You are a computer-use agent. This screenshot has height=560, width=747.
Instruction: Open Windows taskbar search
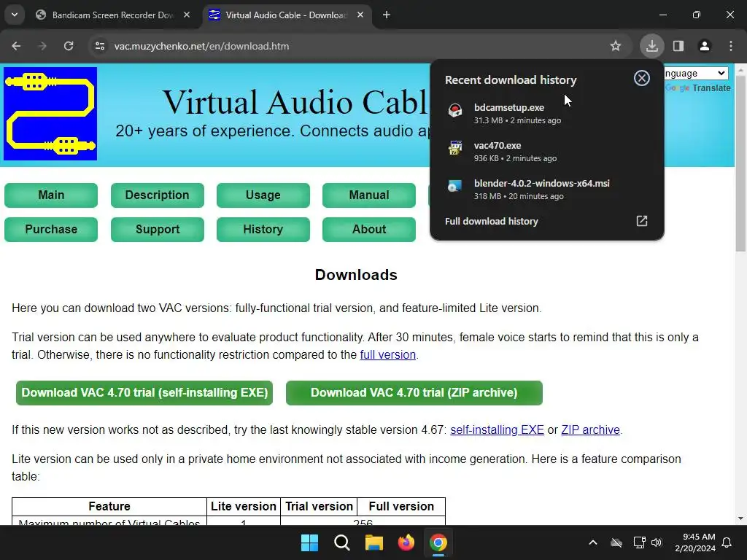click(x=341, y=542)
